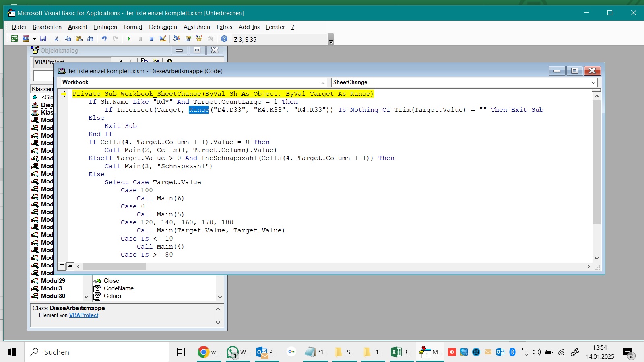Viewport: 644px width, 362px height.
Task: Open the Fenster menu
Action: point(275,27)
